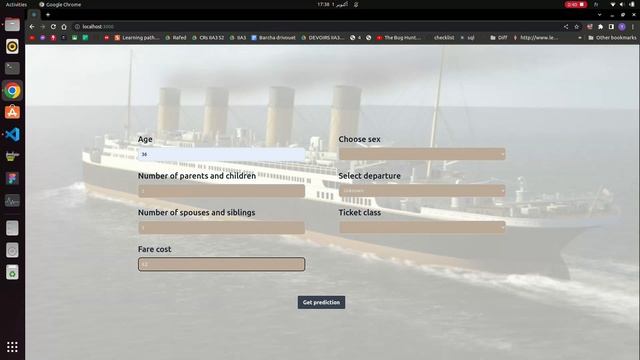The image size is (640, 360).
Task: Open the 'sql' bookmark
Action: pos(468,38)
